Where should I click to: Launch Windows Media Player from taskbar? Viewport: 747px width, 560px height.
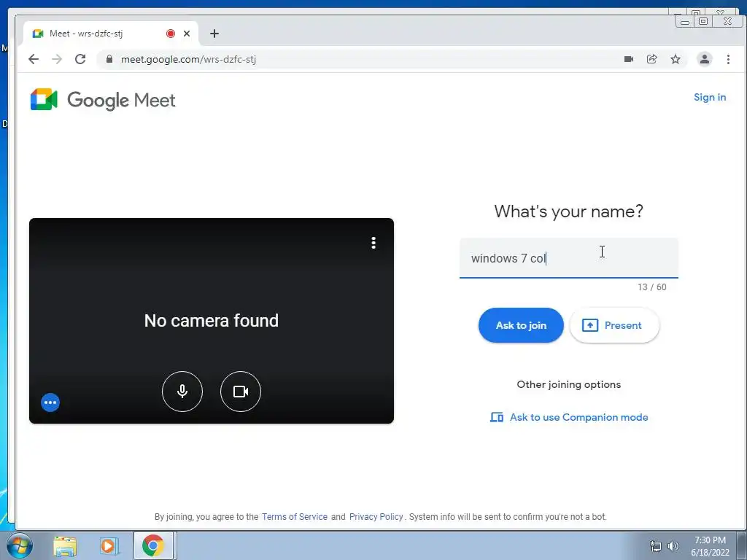[x=109, y=546]
